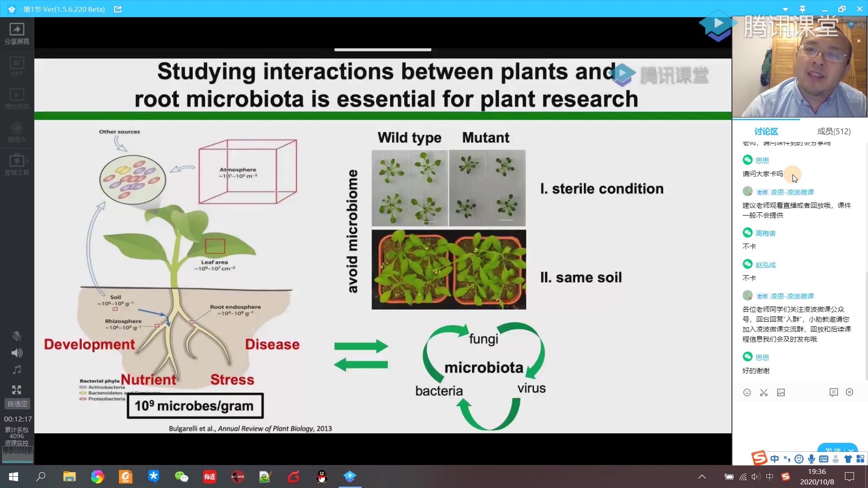Toggle Sogou punctuation mode button
The width and height of the screenshot is (868, 488).
point(787,459)
